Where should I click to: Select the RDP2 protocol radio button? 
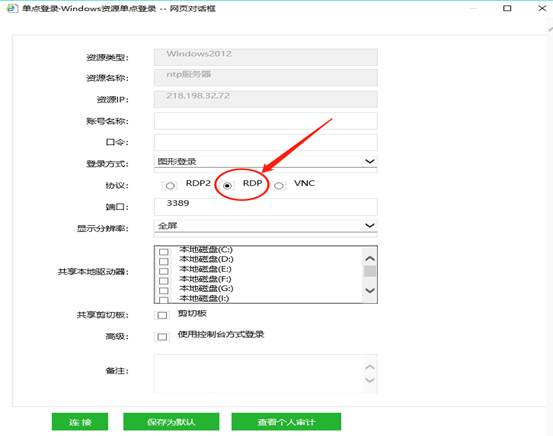point(170,186)
